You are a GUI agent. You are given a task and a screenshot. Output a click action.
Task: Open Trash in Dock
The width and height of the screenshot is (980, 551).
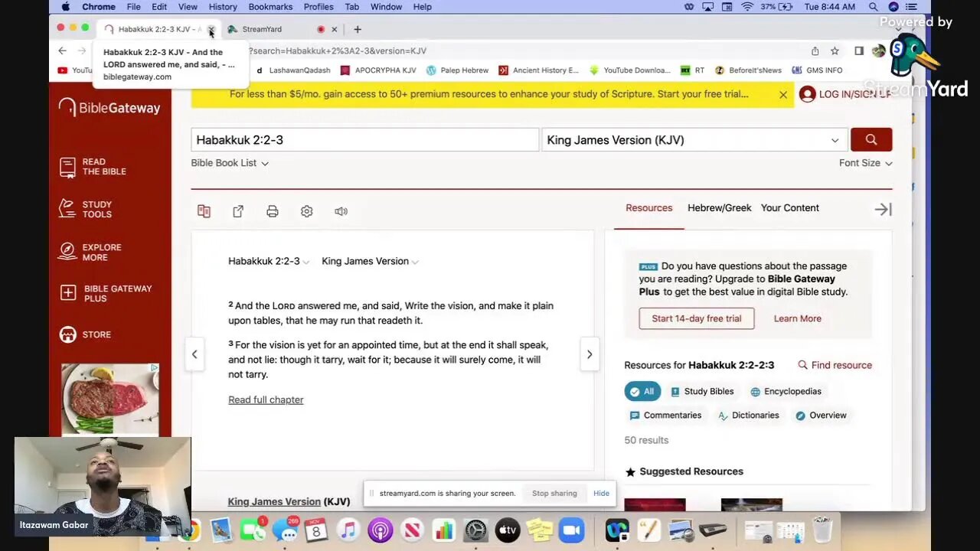coord(822,530)
